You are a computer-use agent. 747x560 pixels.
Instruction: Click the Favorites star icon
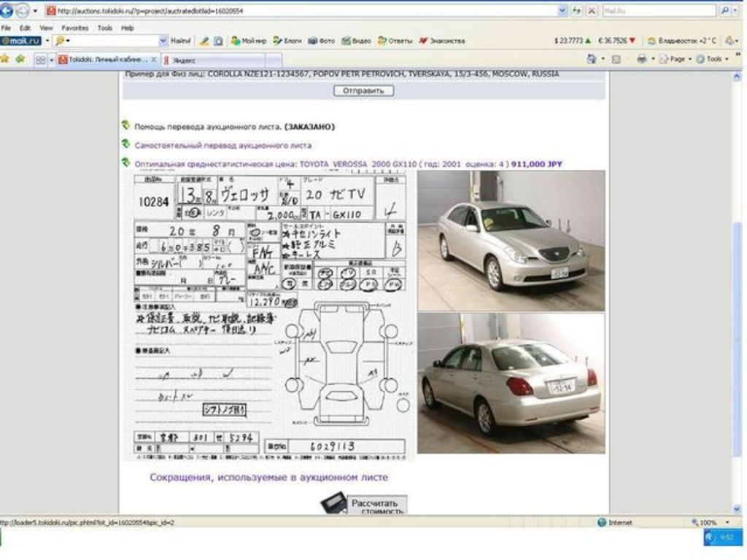[5, 59]
